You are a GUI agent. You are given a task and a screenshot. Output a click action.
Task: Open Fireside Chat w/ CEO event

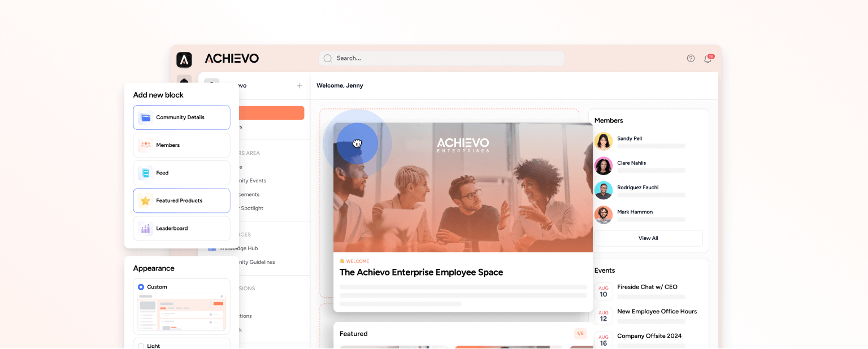click(x=647, y=287)
